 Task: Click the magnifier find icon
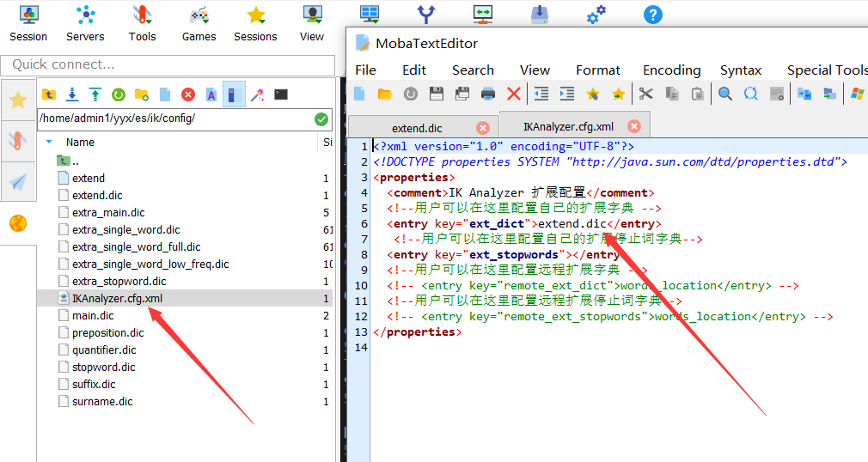point(724,94)
